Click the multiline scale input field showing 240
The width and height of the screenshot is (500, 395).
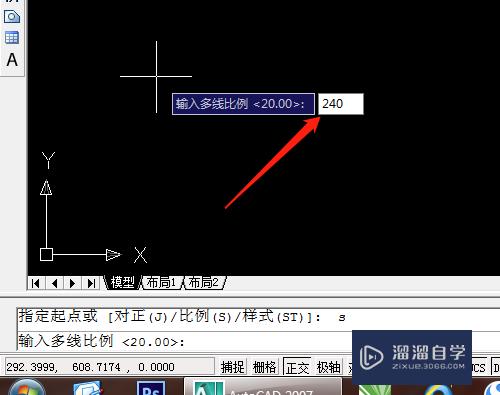point(341,104)
